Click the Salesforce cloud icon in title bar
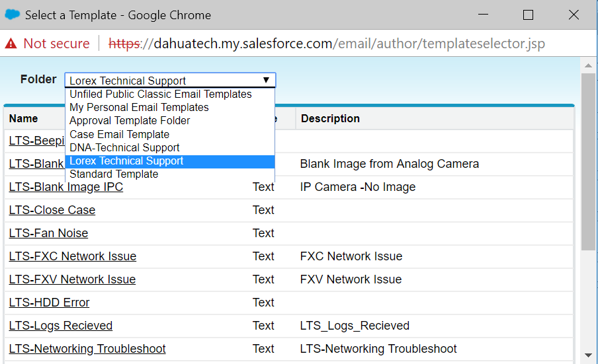 coord(13,15)
